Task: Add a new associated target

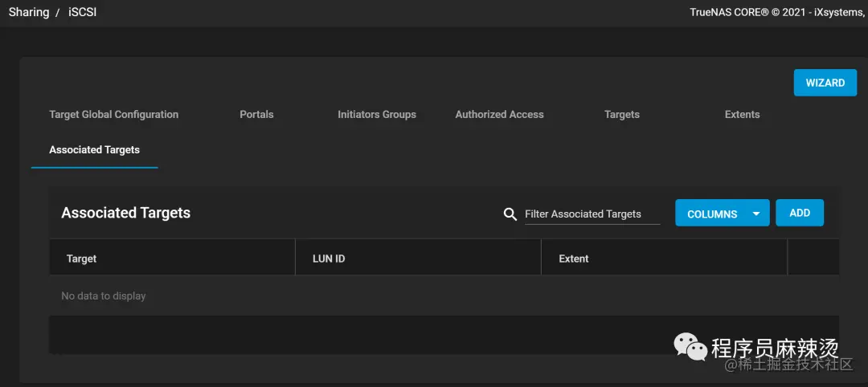Action: [800, 213]
